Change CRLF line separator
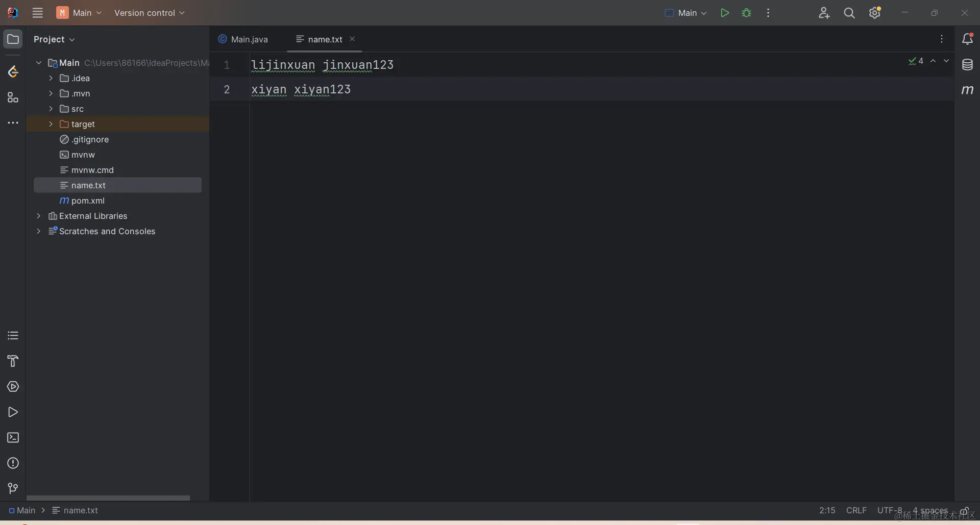This screenshot has width=980, height=525. pyautogui.click(x=856, y=511)
